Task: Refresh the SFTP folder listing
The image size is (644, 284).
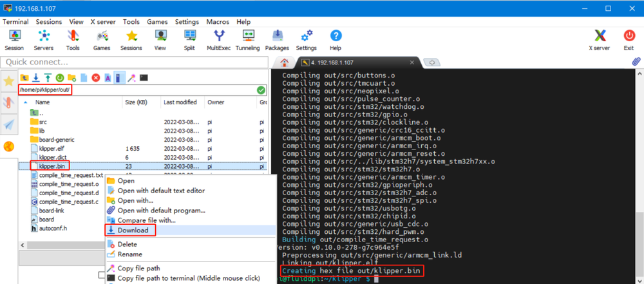Action: (x=60, y=78)
